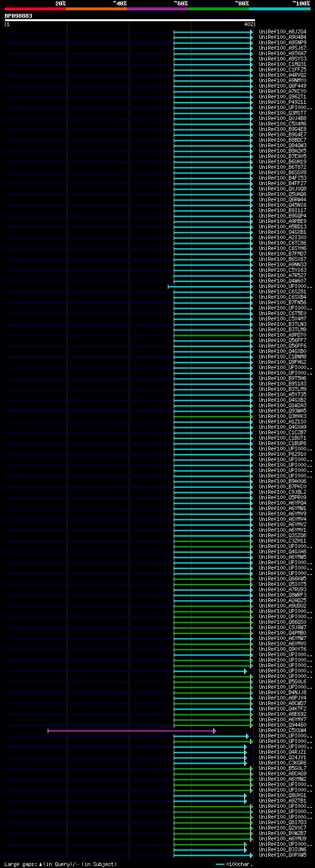315x868 pixels.
Task: Select label UniRef100_Q45NI6
Action: click(283, 205)
